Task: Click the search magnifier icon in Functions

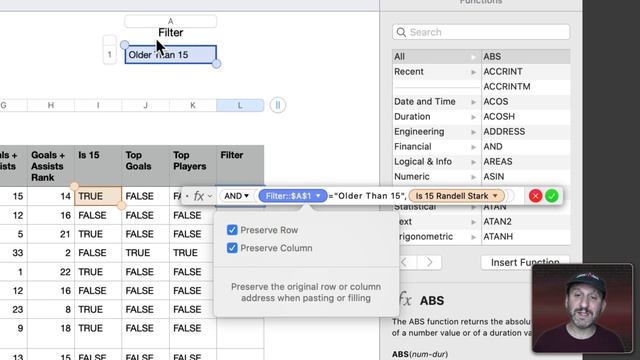Action: click(401, 32)
